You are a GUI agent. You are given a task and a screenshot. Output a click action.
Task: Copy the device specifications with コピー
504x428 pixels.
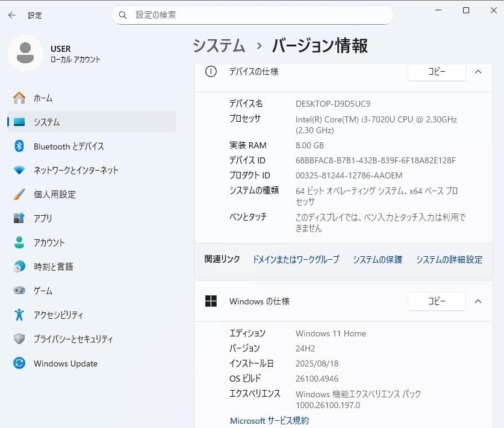(436, 71)
